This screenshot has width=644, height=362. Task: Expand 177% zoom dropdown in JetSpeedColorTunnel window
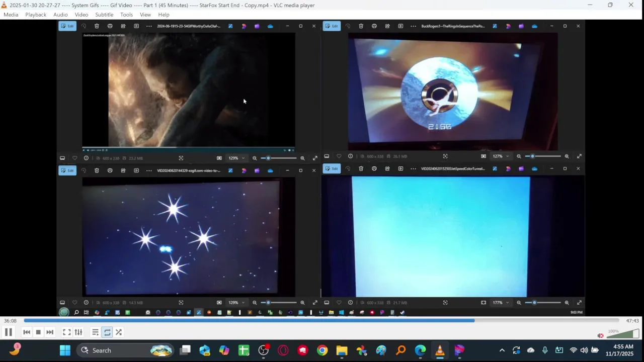pos(501,303)
